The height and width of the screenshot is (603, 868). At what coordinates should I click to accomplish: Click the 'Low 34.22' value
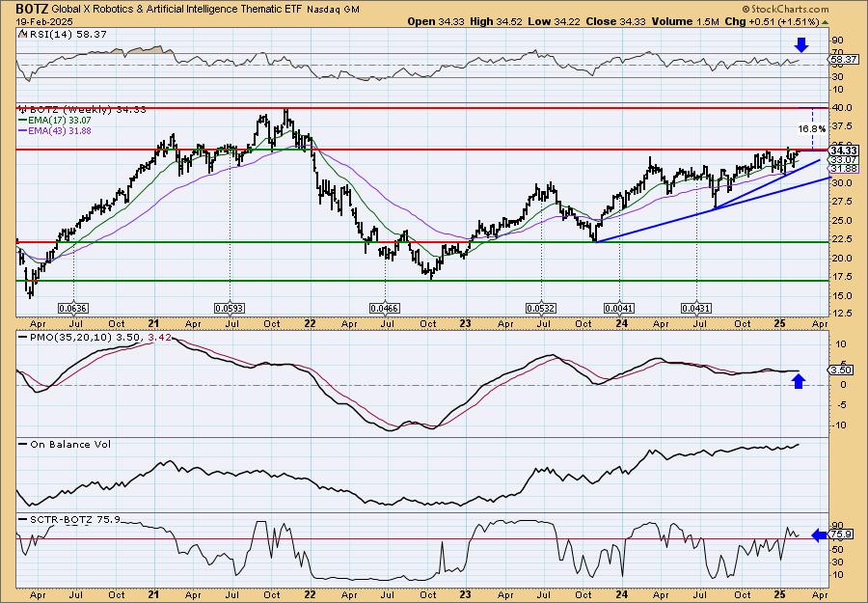click(x=553, y=21)
